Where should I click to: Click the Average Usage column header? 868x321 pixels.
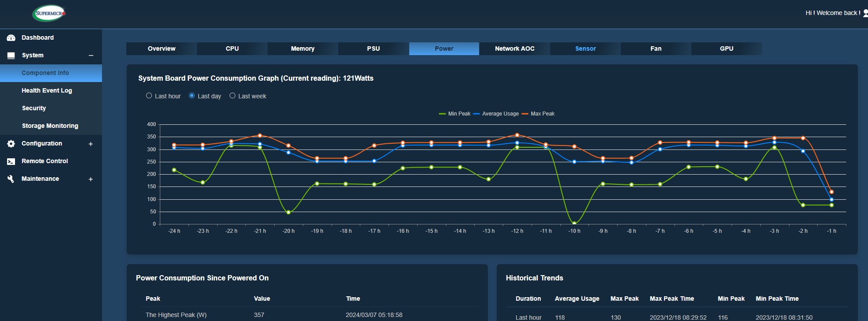577,299
